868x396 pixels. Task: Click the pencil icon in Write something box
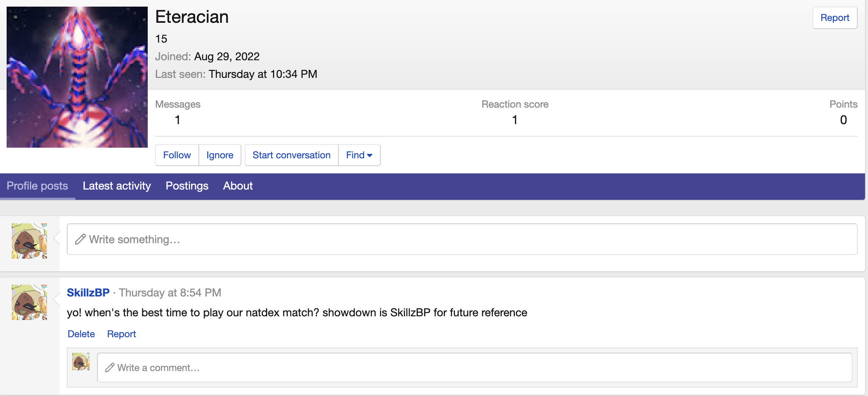80,239
